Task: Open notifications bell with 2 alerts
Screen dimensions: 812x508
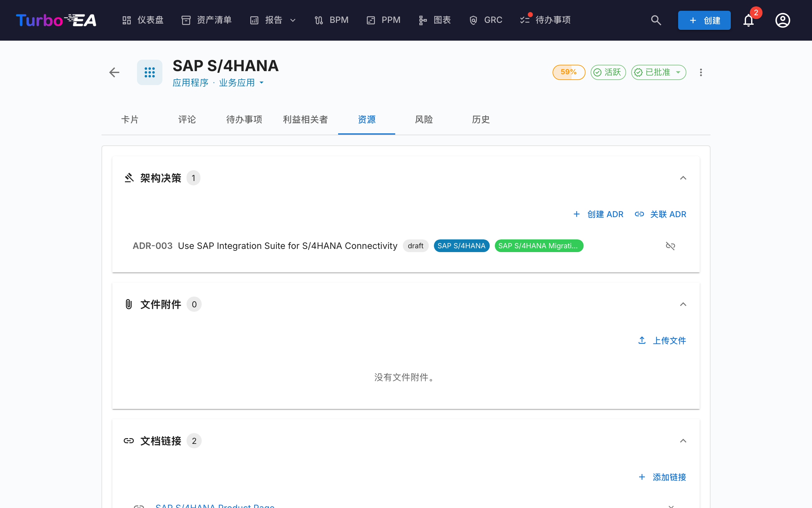Action: point(749,20)
